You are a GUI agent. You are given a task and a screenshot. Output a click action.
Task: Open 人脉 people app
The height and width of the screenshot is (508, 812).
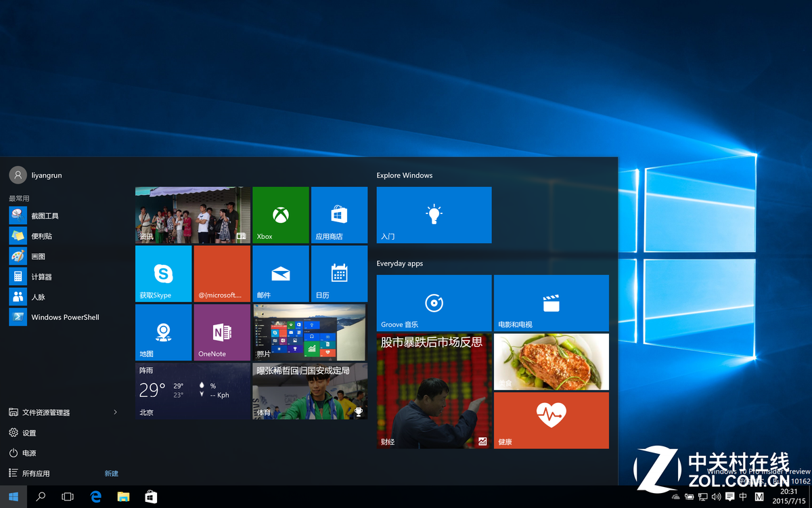[64, 297]
